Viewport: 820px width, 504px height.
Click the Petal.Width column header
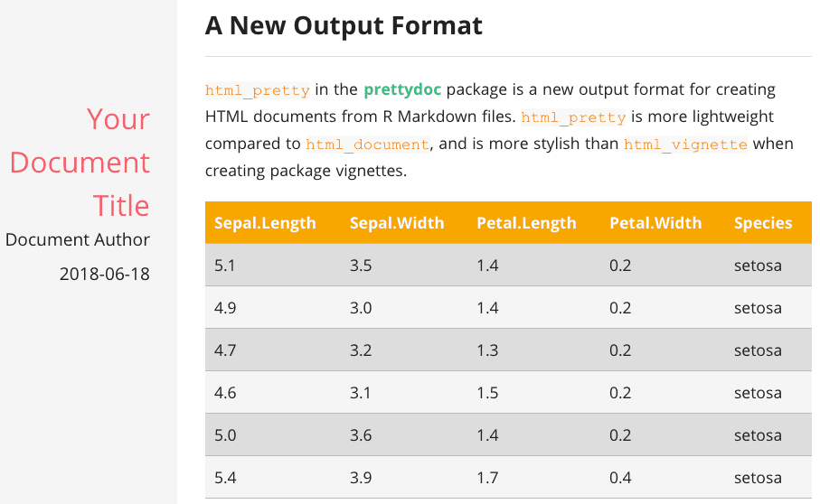tap(655, 223)
